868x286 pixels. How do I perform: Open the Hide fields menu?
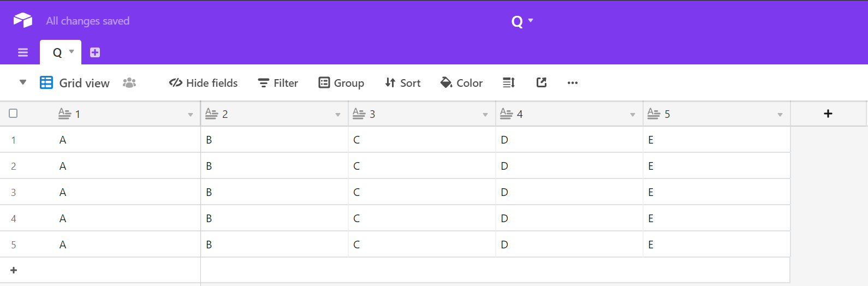(x=203, y=83)
